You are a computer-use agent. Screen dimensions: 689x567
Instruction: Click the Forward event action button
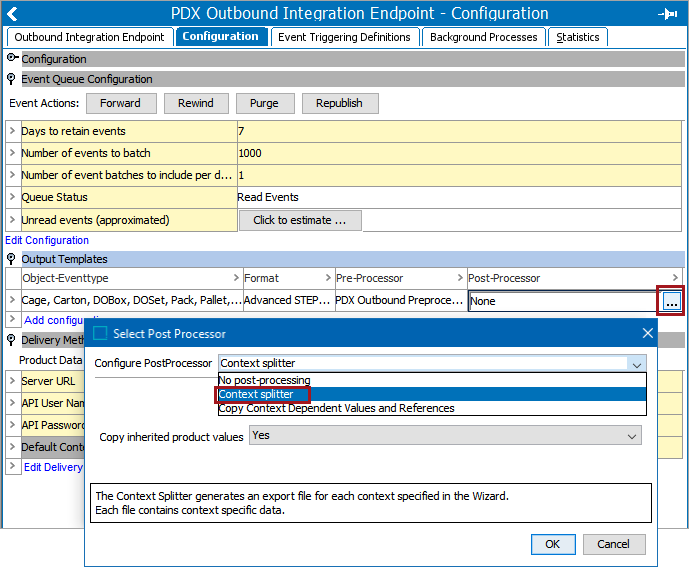coord(121,103)
